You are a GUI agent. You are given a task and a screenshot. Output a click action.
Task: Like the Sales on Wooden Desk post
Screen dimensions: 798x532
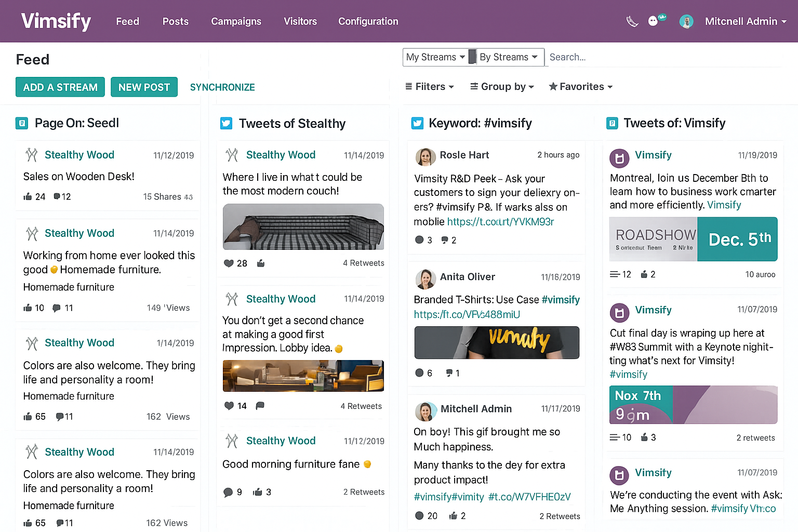(28, 196)
